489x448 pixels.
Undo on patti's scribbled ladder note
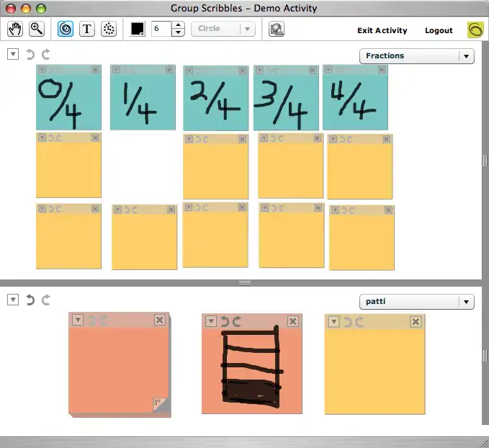click(x=224, y=321)
